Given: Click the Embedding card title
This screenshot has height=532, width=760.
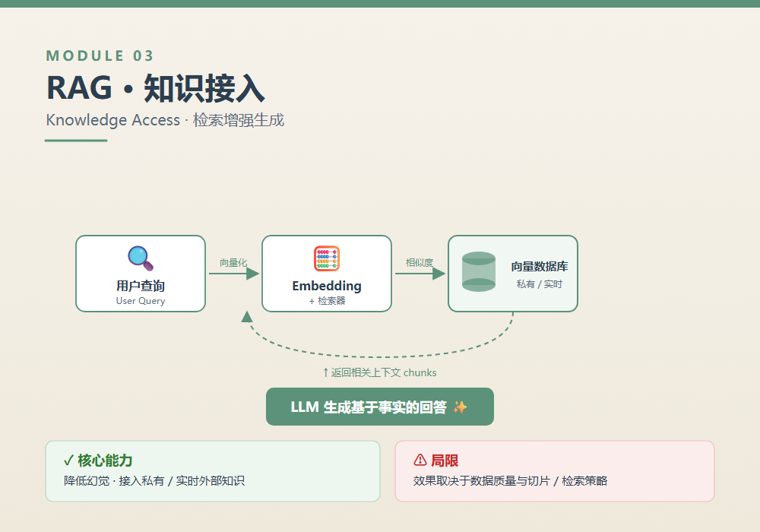Looking at the screenshot, I should tap(327, 286).
